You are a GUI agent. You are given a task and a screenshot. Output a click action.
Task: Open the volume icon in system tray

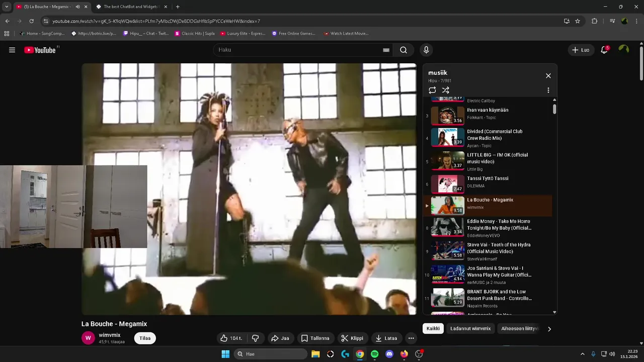click(612, 354)
